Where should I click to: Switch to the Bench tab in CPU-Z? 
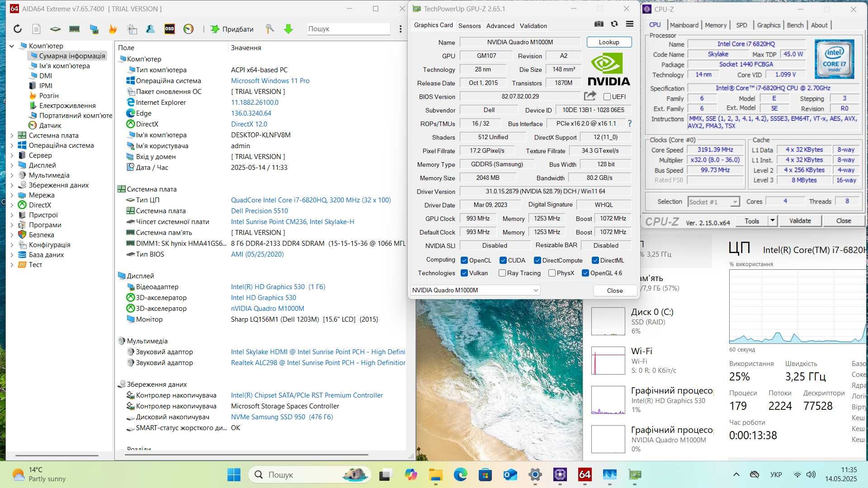(795, 25)
